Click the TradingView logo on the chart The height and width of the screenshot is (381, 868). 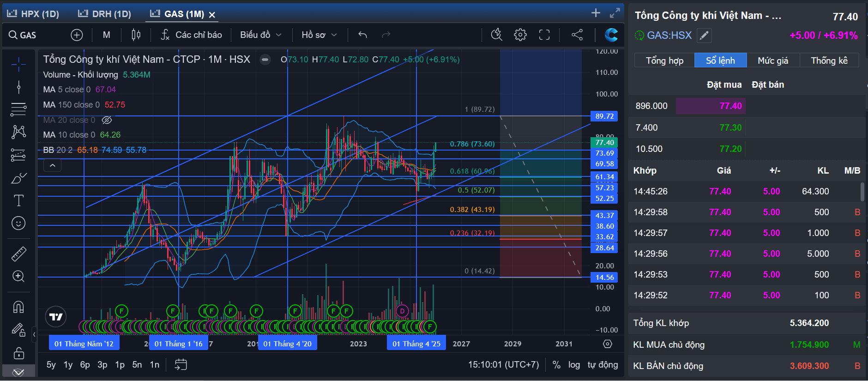click(x=56, y=317)
